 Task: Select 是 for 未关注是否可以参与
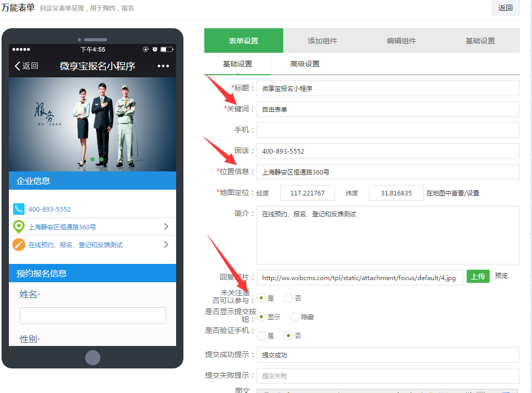pyautogui.click(x=261, y=298)
